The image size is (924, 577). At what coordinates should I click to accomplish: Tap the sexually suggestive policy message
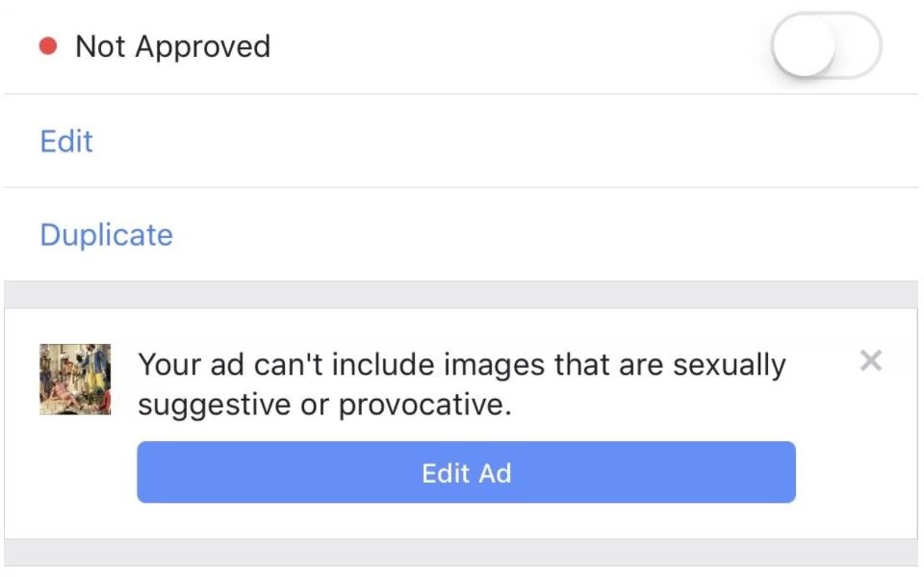(461, 384)
